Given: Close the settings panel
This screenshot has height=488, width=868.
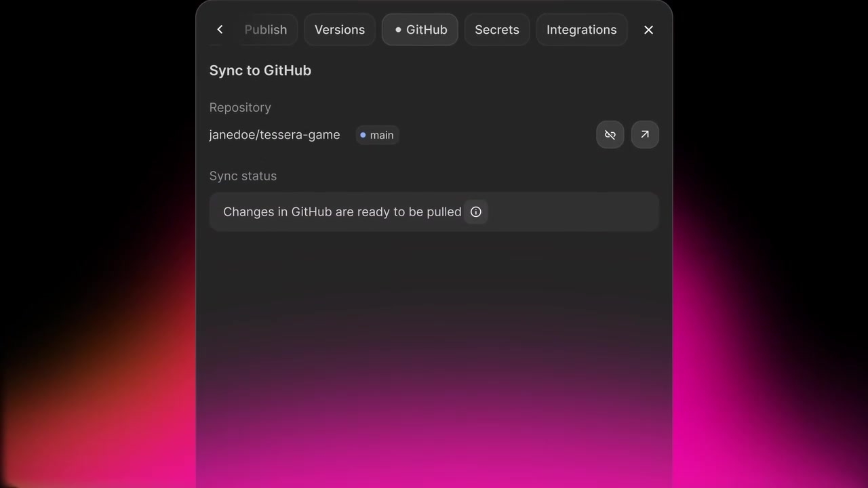Looking at the screenshot, I should coord(648,30).
